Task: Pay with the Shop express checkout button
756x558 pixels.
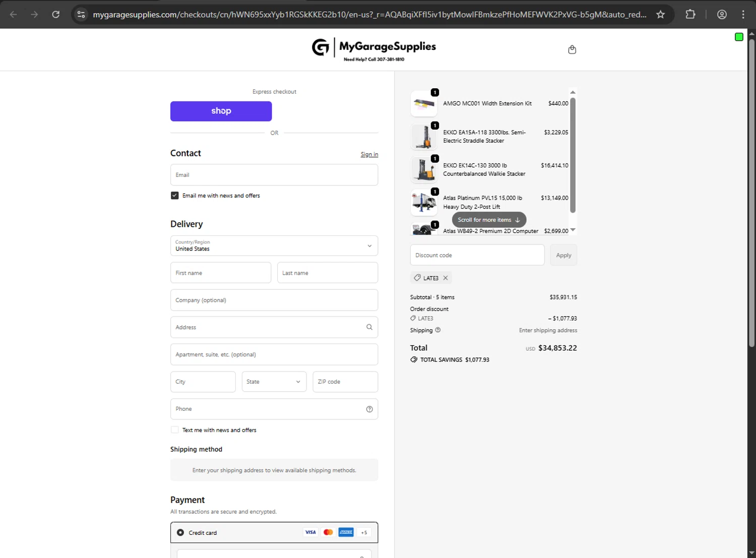Action: pyautogui.click(x=221, y=111)
